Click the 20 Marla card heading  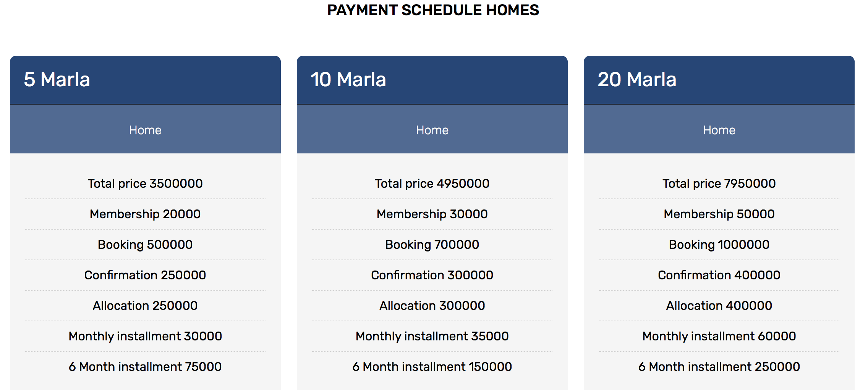point(637,80)
